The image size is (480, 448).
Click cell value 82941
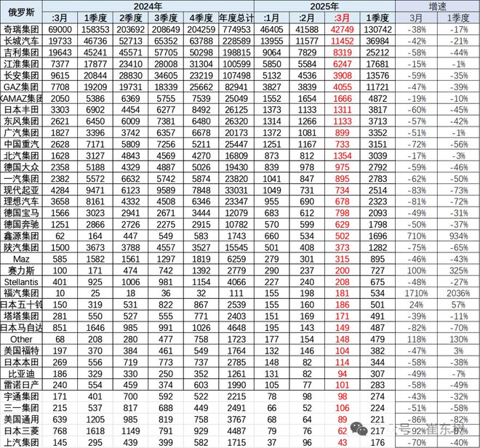pos(236,87)
